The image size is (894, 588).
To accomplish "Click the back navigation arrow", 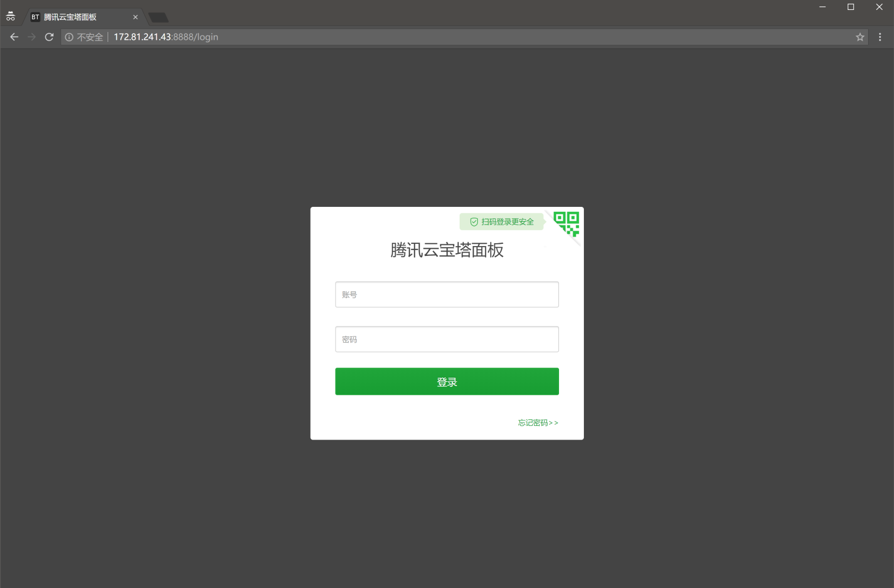I will pos(14,37).
